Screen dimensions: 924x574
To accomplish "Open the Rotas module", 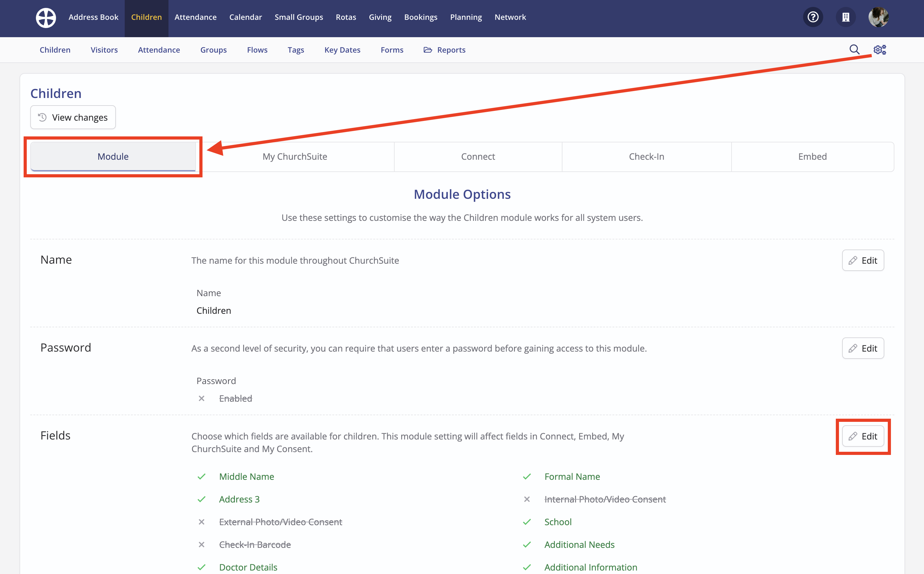I will tap(346, 17).
